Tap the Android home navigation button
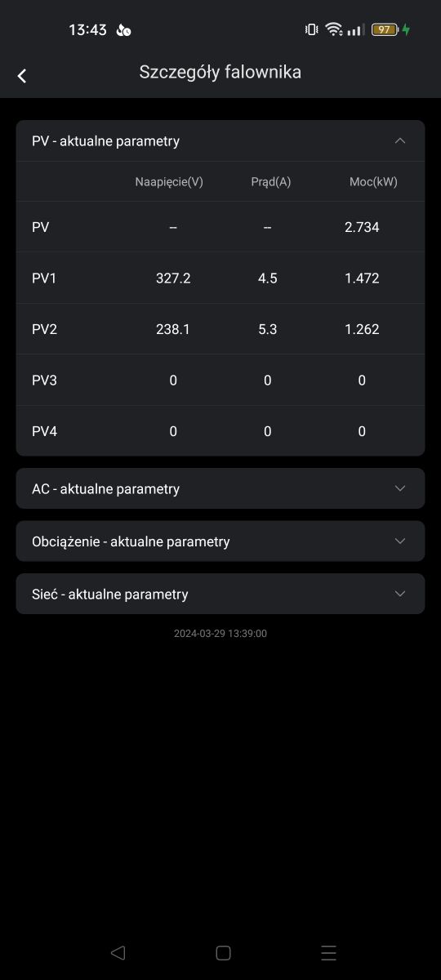Viewport: 441px width, 980px height. pyautogui.click(x=223, y=952)
